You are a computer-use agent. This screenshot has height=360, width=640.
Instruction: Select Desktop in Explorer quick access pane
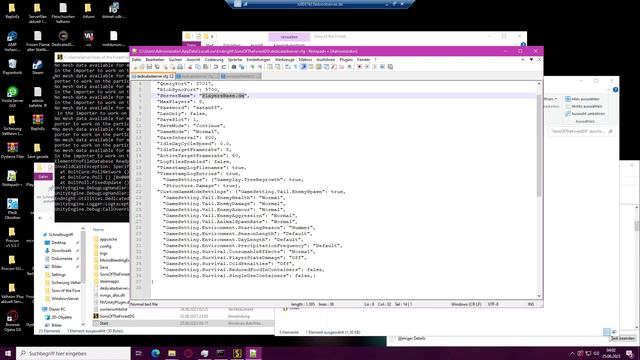(x=58, y=242)
